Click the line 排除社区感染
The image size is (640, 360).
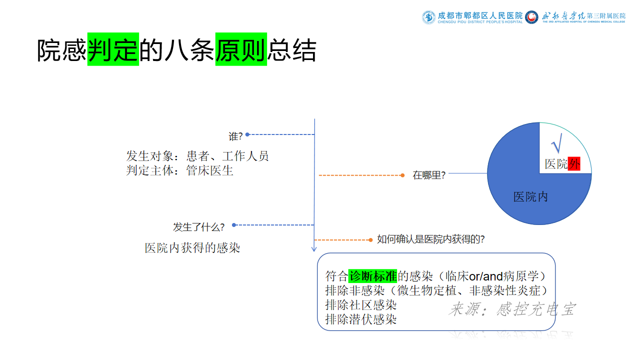[361, 305]
